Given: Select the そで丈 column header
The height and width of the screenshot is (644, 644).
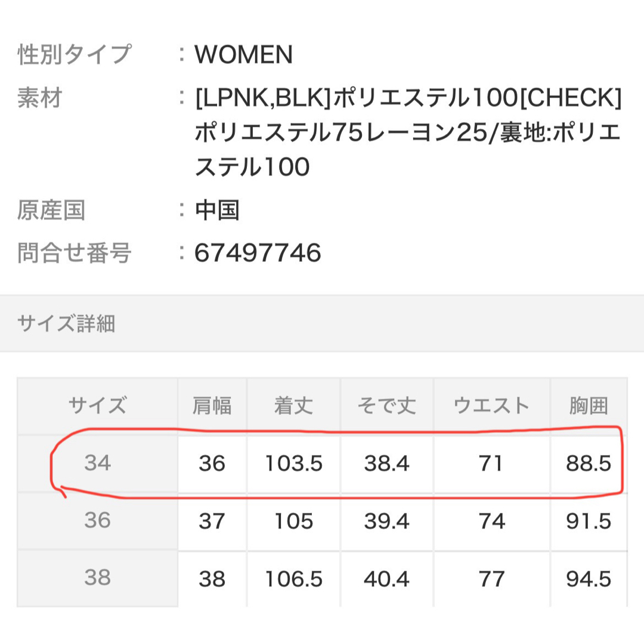Looking at the screenshot, I should click(386, 406).
